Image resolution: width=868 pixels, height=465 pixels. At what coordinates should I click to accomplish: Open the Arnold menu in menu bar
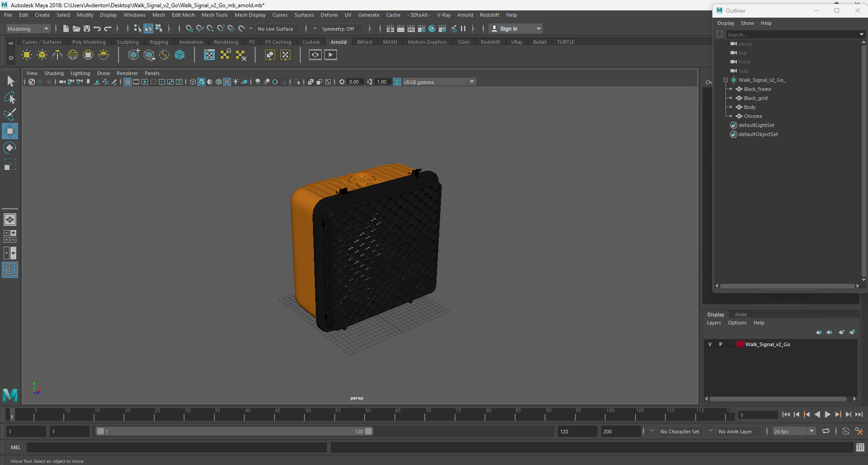click(465, 15)
